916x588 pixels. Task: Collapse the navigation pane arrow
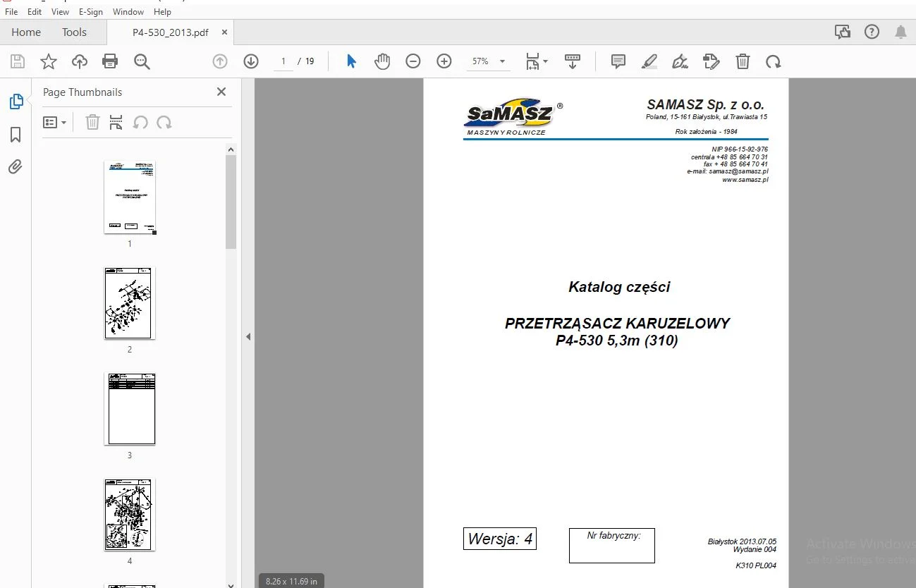tap(248, 337)
